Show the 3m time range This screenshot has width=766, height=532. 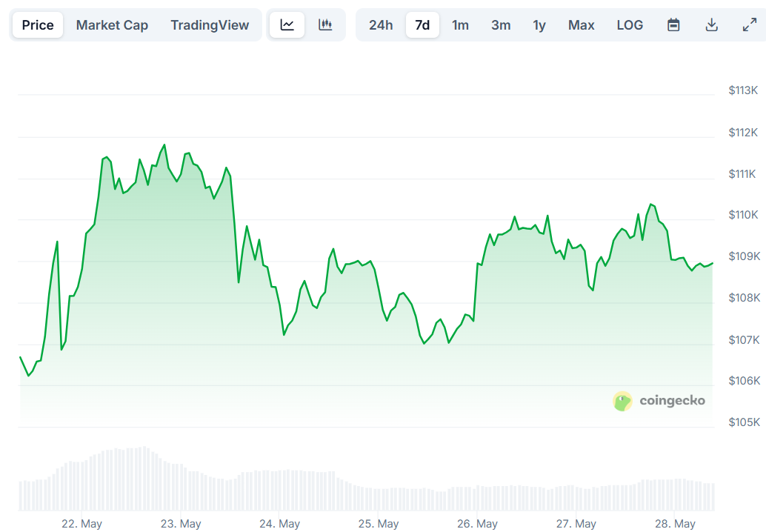click(501, 25)
